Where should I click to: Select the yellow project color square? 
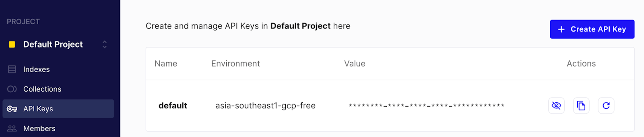[12, 44]
